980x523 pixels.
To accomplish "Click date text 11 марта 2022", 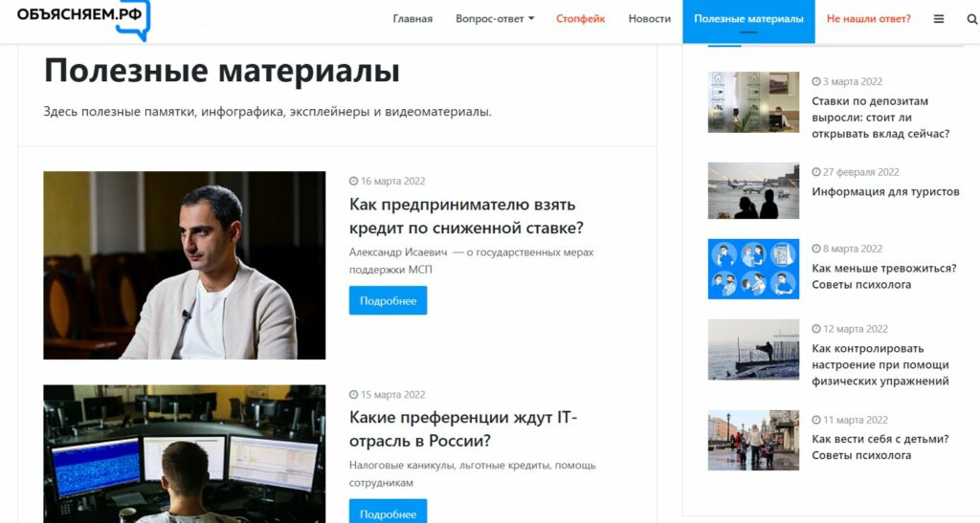I will pyautogui.click(x=855, y=420).
